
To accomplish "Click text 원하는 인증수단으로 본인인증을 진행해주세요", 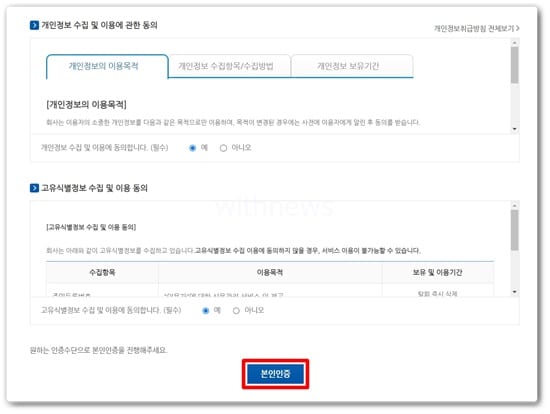I will click(x=99, y=350).
